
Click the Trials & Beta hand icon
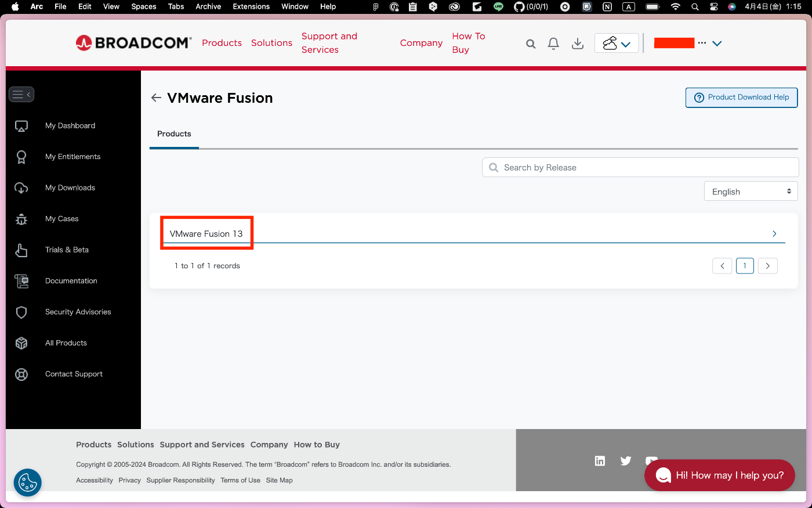click(x=21, y=250)
